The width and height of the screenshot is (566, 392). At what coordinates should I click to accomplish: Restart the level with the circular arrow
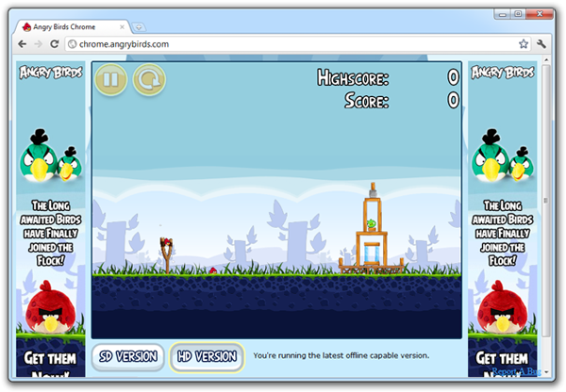point(149,80)
